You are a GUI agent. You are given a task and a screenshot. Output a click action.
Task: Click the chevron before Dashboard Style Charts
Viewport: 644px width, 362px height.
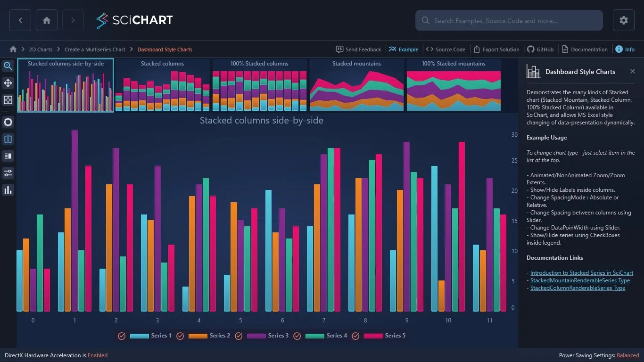[132, 49]
